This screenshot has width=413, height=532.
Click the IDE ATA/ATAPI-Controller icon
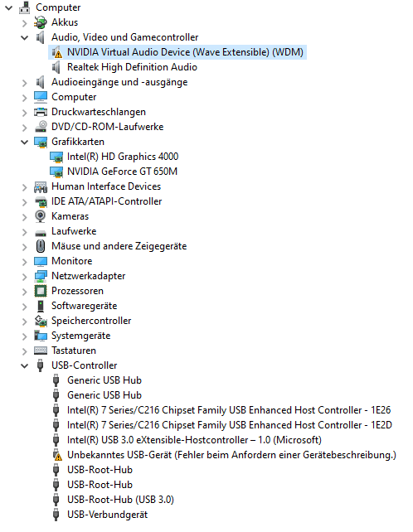41,201
